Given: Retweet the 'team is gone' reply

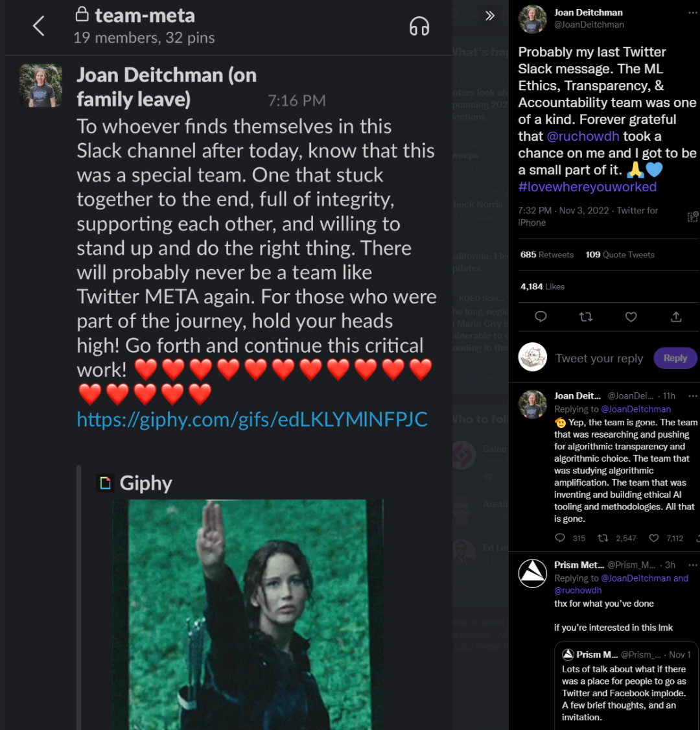Looking at the screenshot, I should [x=603, y=538].
